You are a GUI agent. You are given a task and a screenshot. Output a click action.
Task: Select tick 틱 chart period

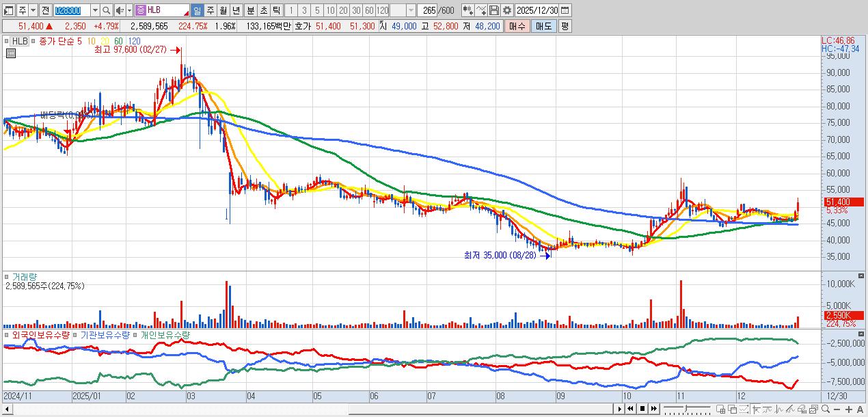tap(276, 10)
